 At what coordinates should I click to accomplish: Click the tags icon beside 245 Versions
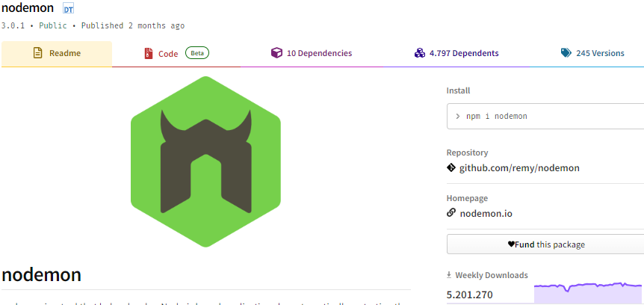(566, 53)
